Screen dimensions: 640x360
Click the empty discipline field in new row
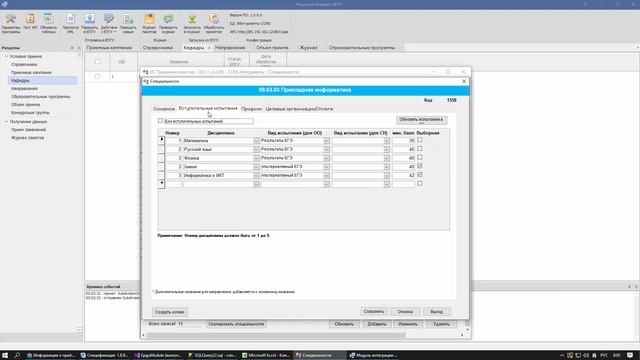[218, 184]
